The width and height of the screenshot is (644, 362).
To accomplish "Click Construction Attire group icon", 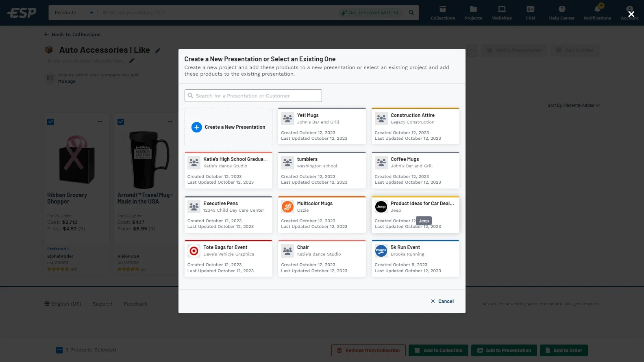I will point(381,119).
